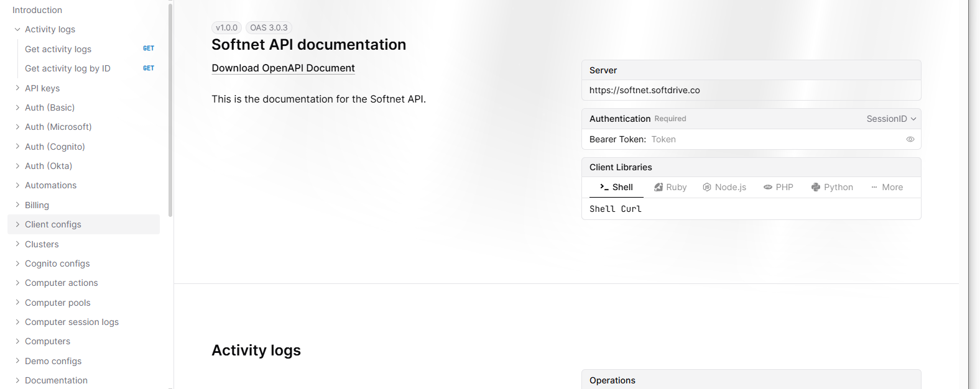This screenshot has height=389, width=980.
Task: Expand the Auth (Microsoft) section chevron
Action: pos(17,127)
